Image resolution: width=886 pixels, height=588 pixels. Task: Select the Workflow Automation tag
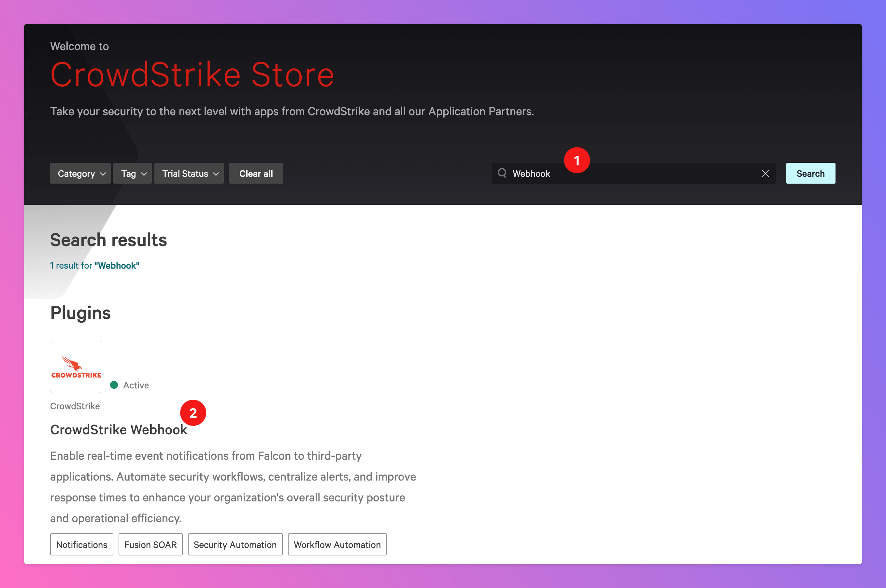(x=337, y=544)
